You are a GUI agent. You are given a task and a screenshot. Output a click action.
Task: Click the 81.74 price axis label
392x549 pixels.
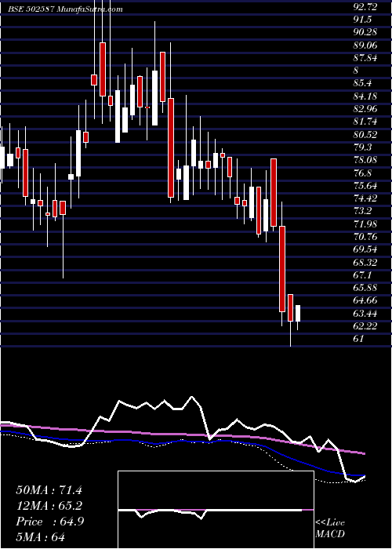[x=365, y=122]
